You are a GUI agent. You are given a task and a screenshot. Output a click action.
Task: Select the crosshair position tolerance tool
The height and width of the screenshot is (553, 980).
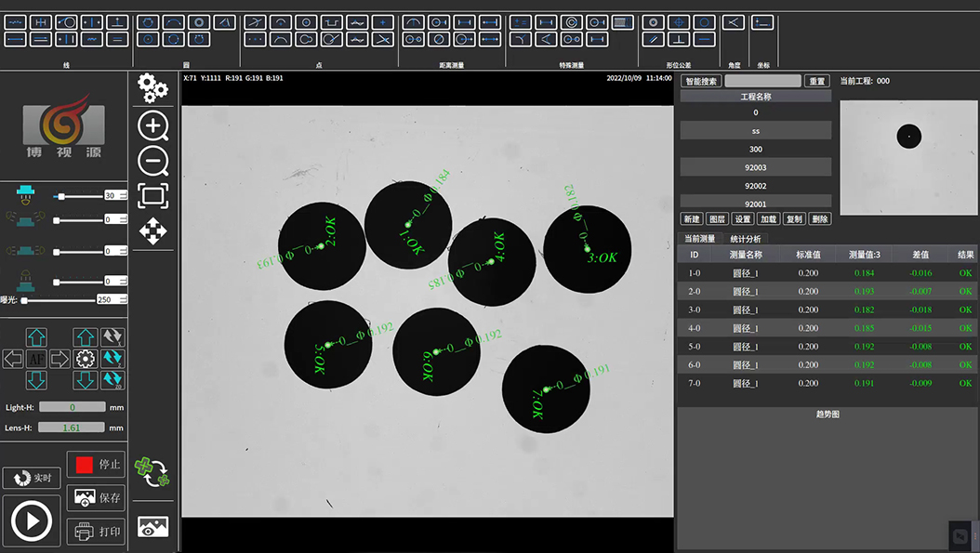pos(679,22)
